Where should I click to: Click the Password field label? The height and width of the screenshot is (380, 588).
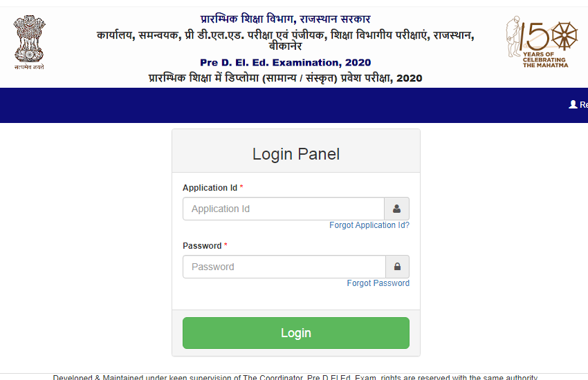202,245
